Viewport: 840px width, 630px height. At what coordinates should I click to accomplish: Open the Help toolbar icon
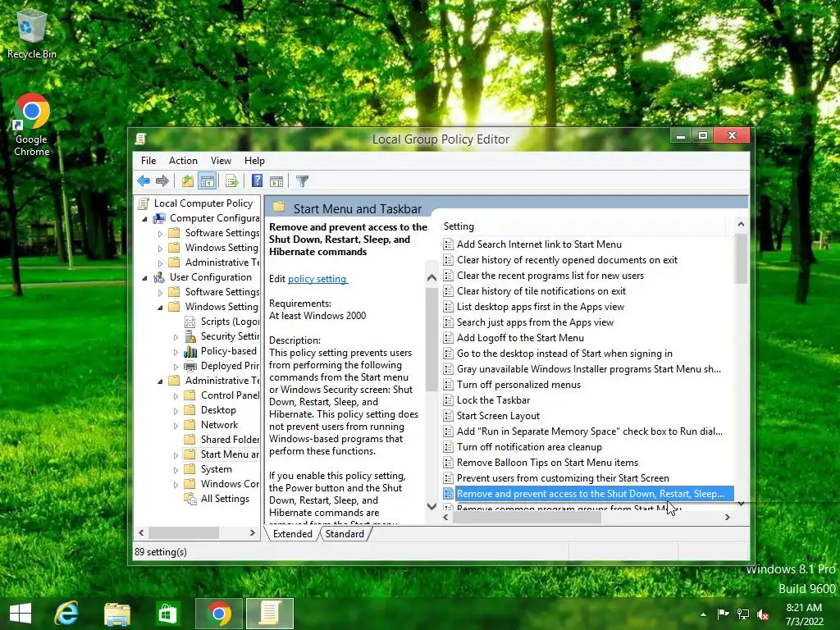click(x=257, y=181)
